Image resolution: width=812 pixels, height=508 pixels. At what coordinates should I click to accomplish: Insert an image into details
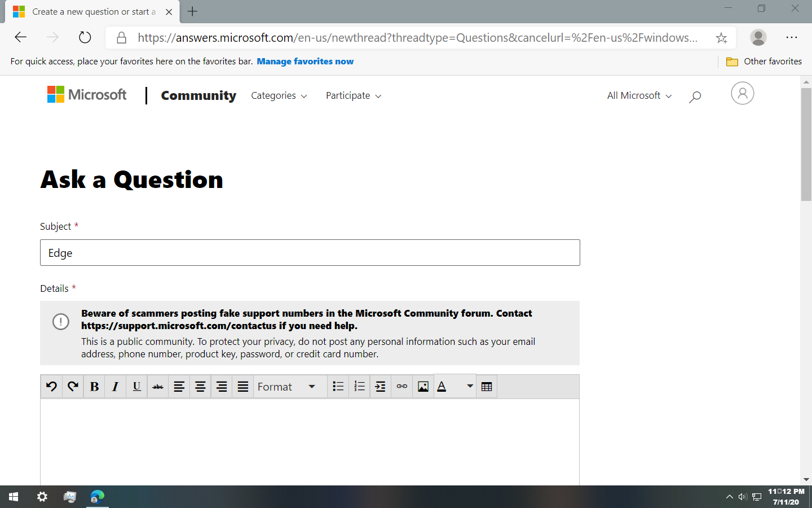coord(423,387)
